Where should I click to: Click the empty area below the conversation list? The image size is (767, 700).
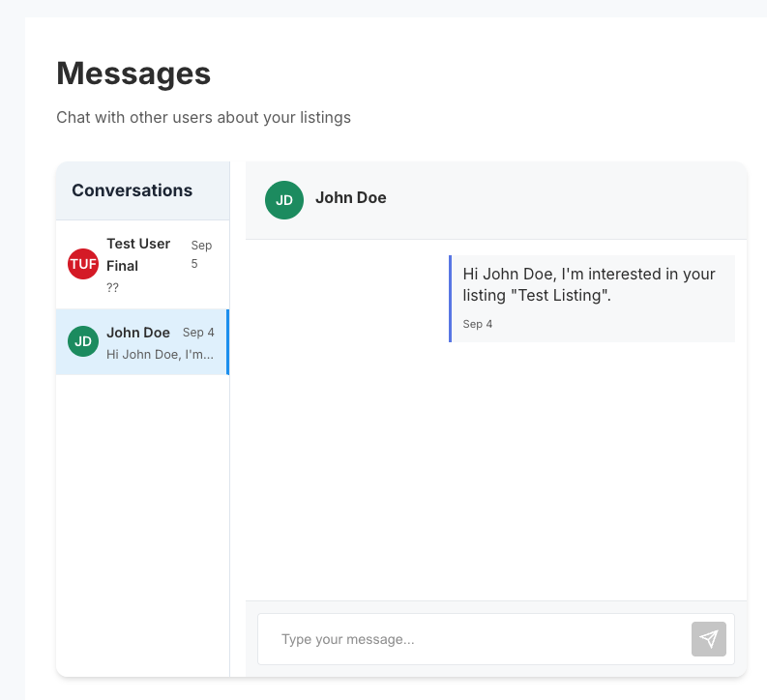pyautogui.click(x=142, y=522)
